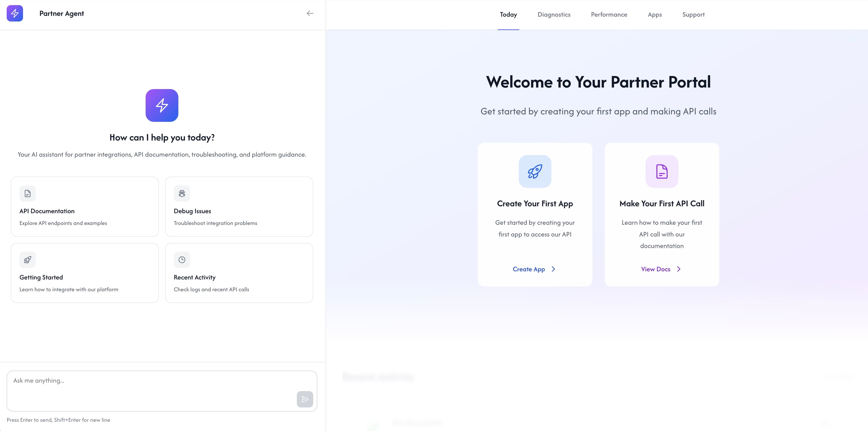Click the Getting Started rocket icon
The height and width of the screenshot is (431, 868).
(x=28, y=260)
